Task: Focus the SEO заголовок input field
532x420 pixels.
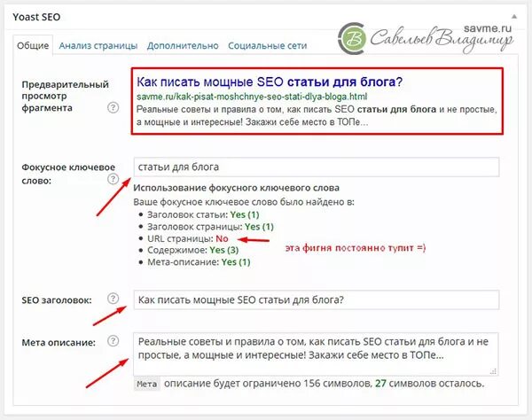Action: pyautogui.click(x=317, y=299)
